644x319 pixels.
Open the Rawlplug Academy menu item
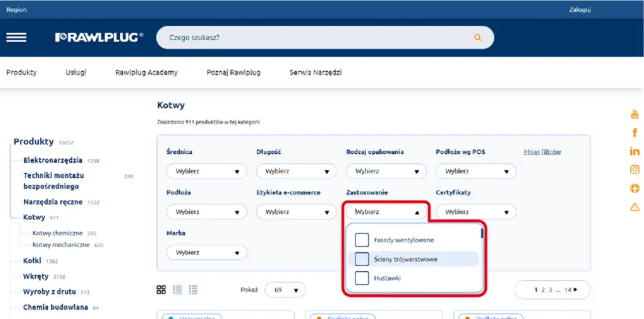pyautogui.click(x=146, y=72)
